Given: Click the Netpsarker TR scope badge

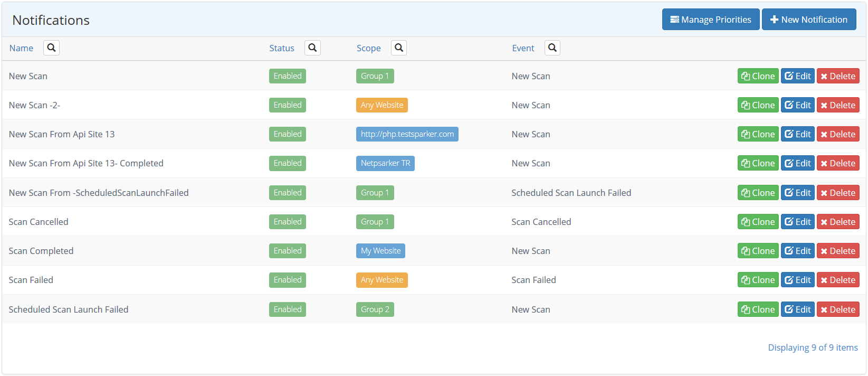Looking at the screenshot, I should pyautogui.click(x=385, y=163).
